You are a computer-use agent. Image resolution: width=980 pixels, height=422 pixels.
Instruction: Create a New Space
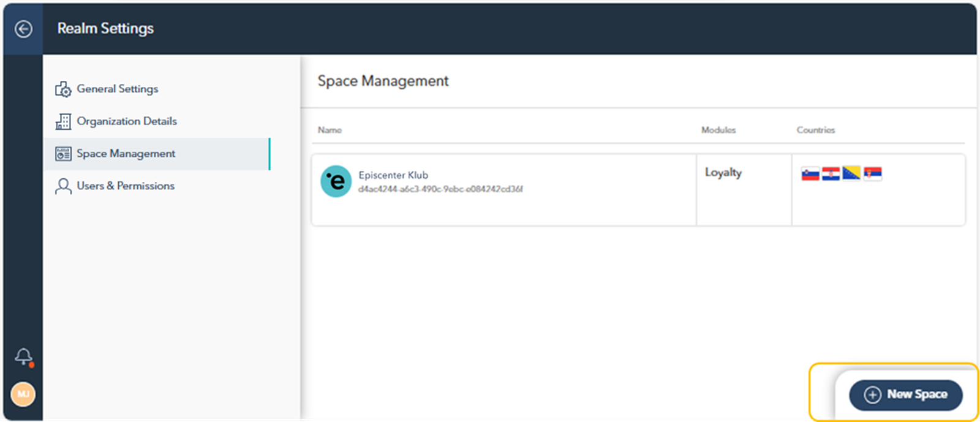click(905, 394)
